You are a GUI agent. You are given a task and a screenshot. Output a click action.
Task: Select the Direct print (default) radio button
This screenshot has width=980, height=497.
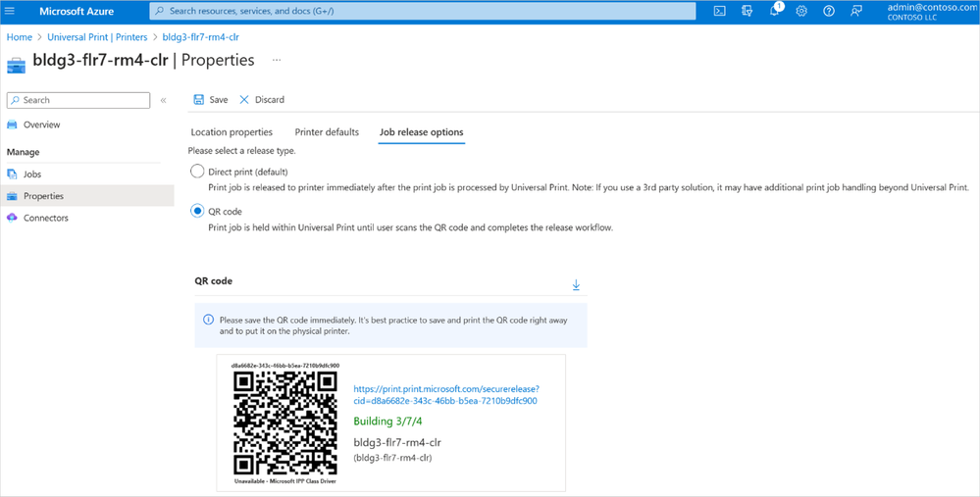coord(197,172)
